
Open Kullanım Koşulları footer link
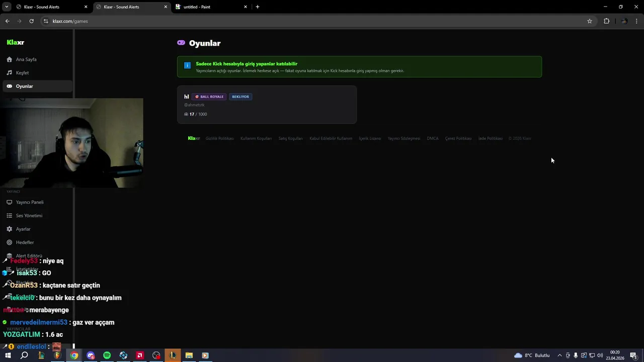click(256, 138)
